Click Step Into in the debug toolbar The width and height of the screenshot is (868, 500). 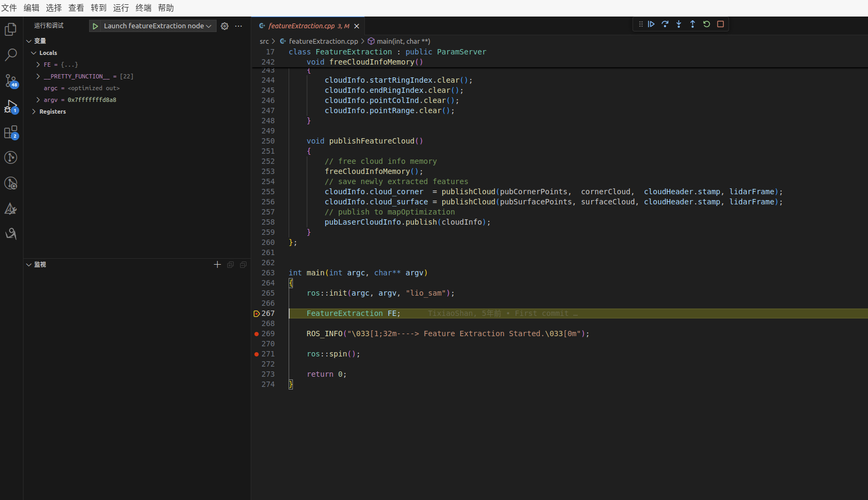pos(679,24)
